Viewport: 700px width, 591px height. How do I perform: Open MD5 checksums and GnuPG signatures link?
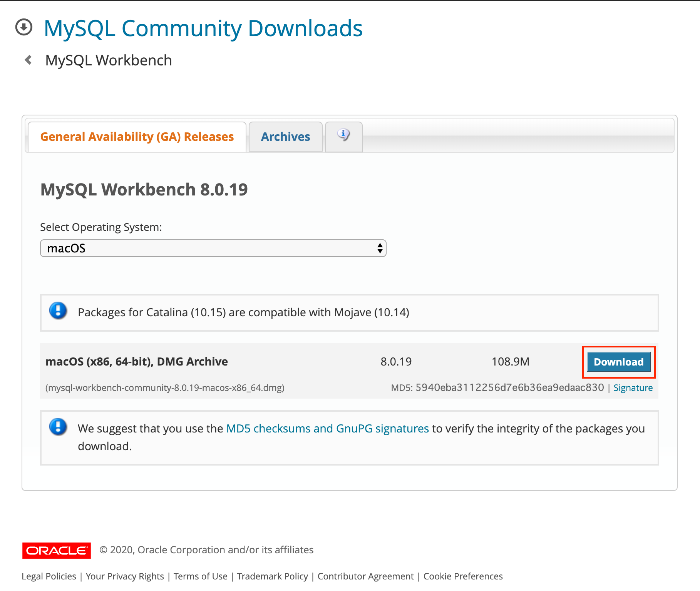pos(327,429)
